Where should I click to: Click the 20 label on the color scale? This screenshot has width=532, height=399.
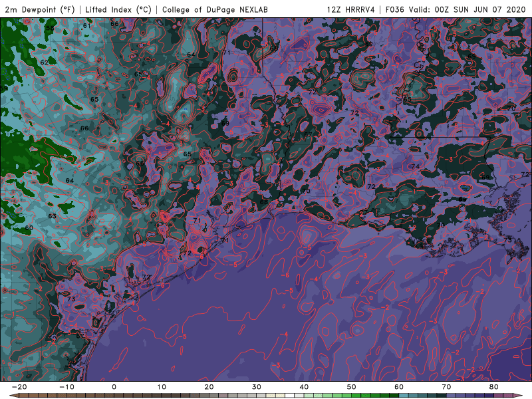pyautogui.click(x=209, y=387)
